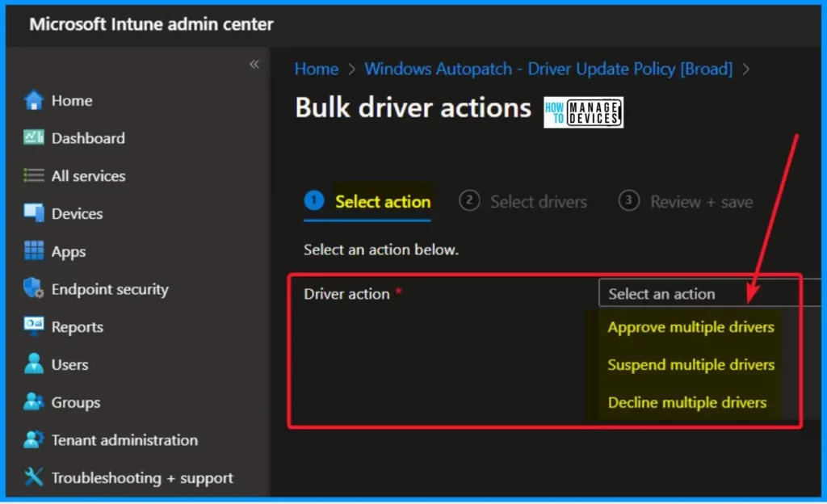Open Home in the navigation menu

pyautogui.click(x=72, y=100)
